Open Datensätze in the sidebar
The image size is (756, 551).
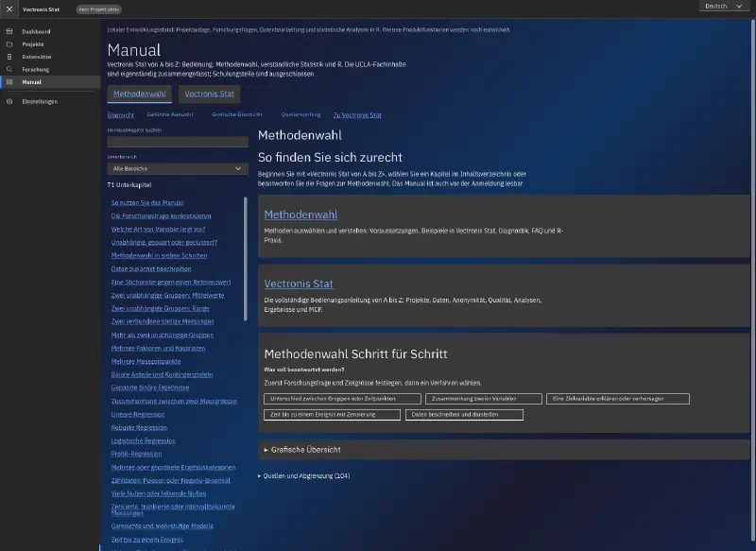[50, 57]
